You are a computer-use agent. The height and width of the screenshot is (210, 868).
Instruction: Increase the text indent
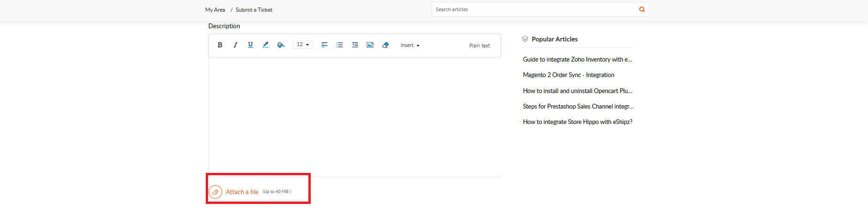pos(355,45)
